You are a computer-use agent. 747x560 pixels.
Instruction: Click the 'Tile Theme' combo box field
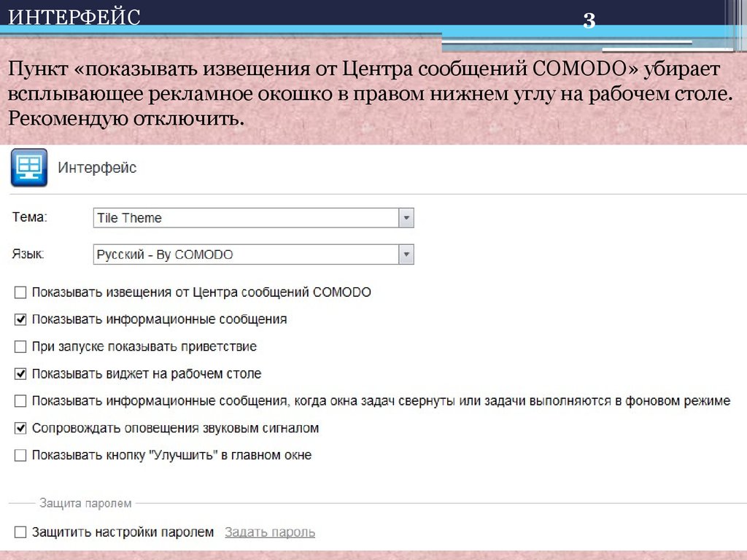click(253, 218)
